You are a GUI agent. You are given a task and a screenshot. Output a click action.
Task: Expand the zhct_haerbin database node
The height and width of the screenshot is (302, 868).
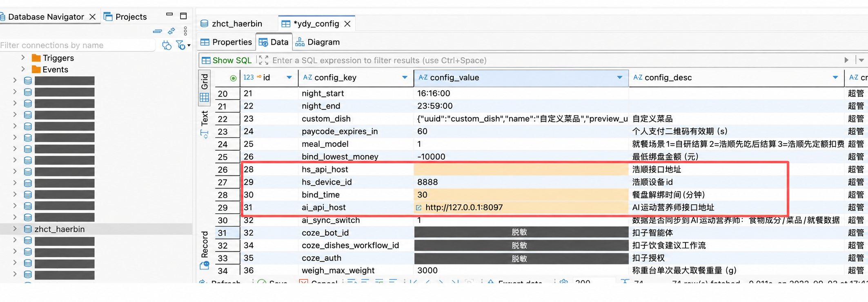15,229
